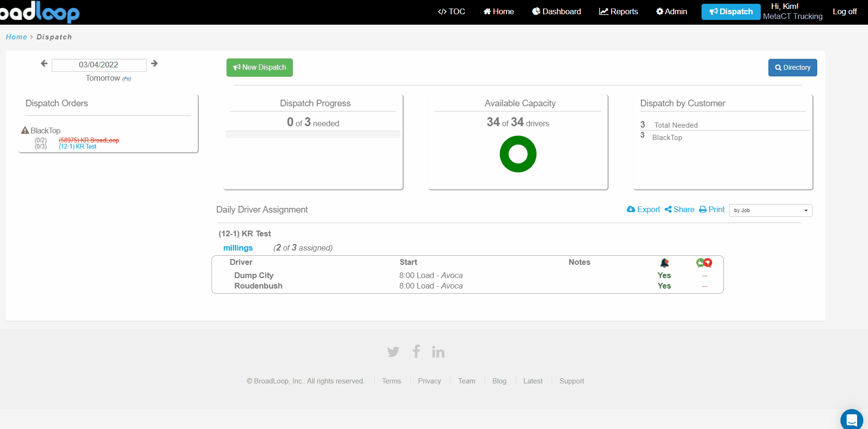Click the notification bell column icon
Viewport: 868px width, 429px height.
[x=665, y=262]
